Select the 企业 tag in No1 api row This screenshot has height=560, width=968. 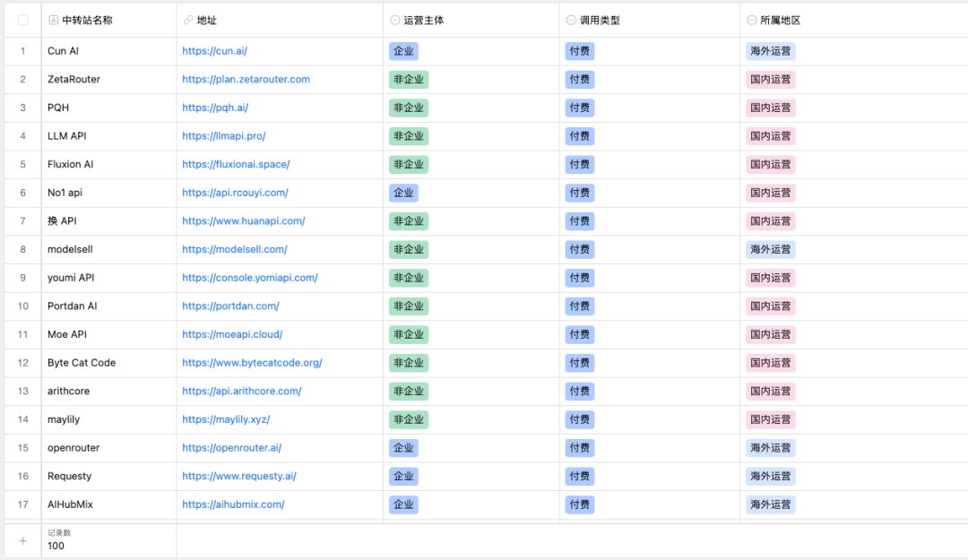(x=403, y=193)
